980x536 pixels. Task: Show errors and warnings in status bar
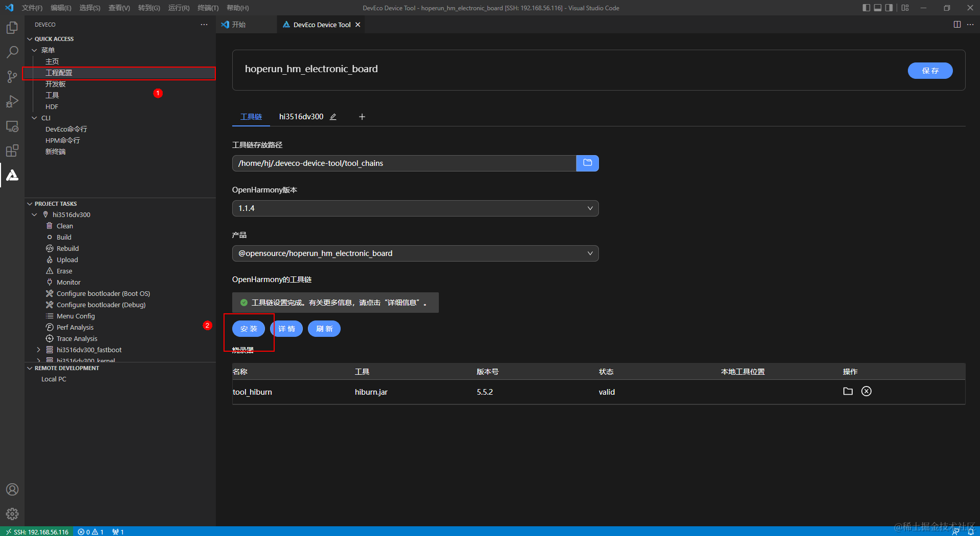coord(91,531)
